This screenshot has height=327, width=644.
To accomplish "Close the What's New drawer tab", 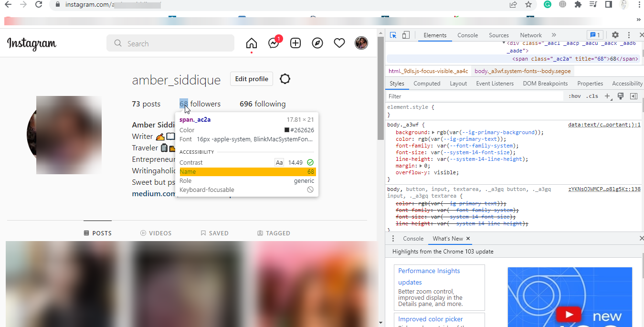I will 468,239.
